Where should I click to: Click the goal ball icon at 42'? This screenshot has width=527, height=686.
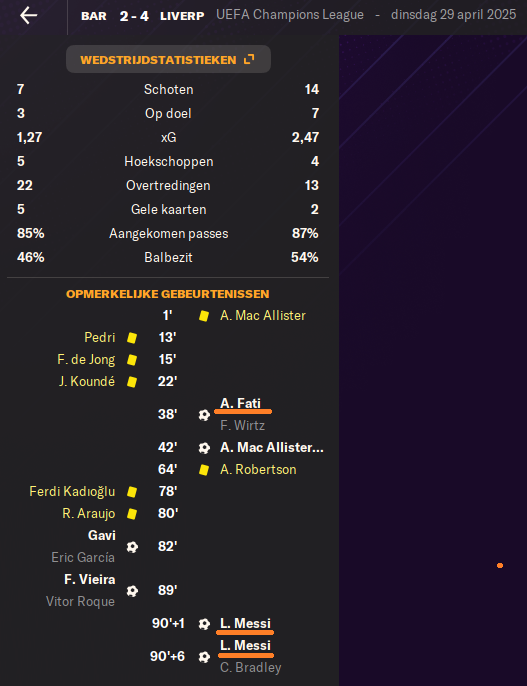click(x=204, y=448)
